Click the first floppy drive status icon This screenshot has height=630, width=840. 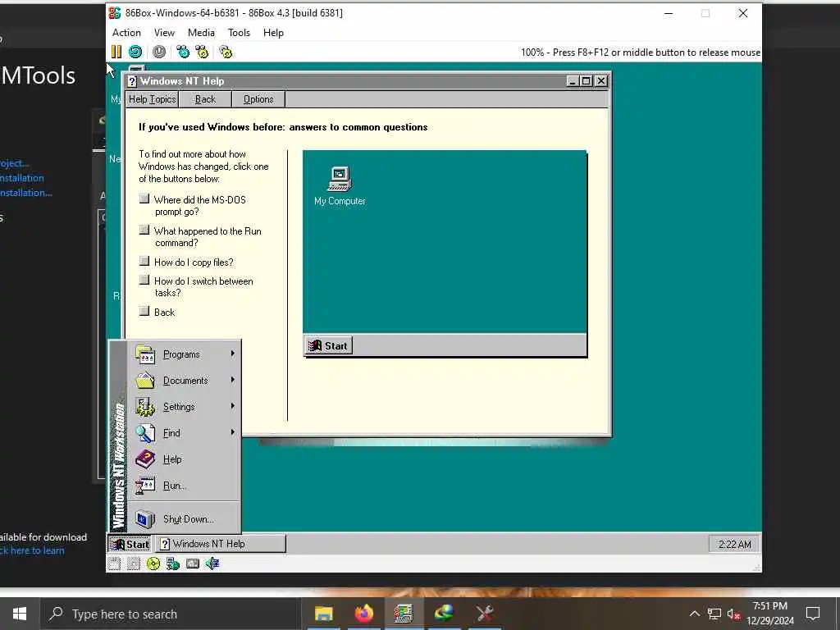(x=113, y=563)
